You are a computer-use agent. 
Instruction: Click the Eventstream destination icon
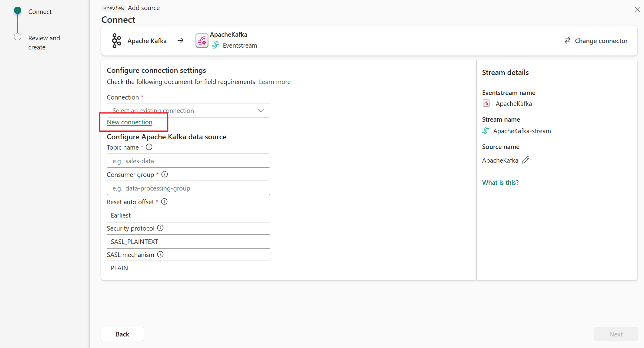click(201, 40)
